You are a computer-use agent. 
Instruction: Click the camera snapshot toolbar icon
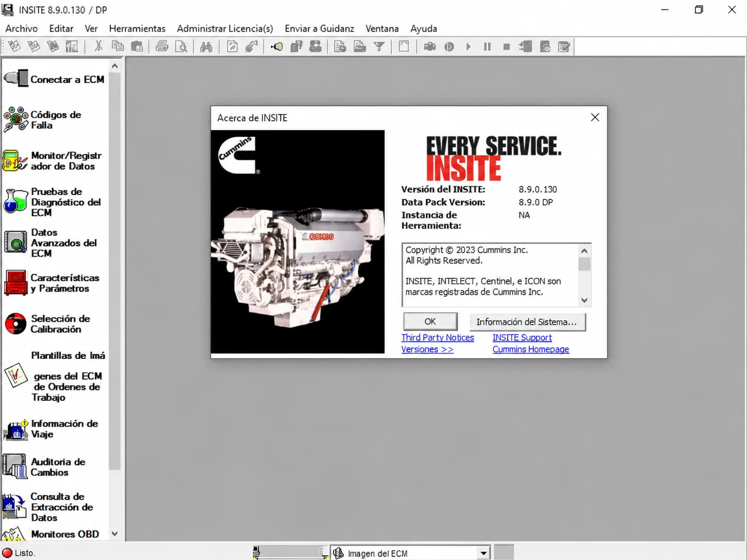tap(430, 46)
